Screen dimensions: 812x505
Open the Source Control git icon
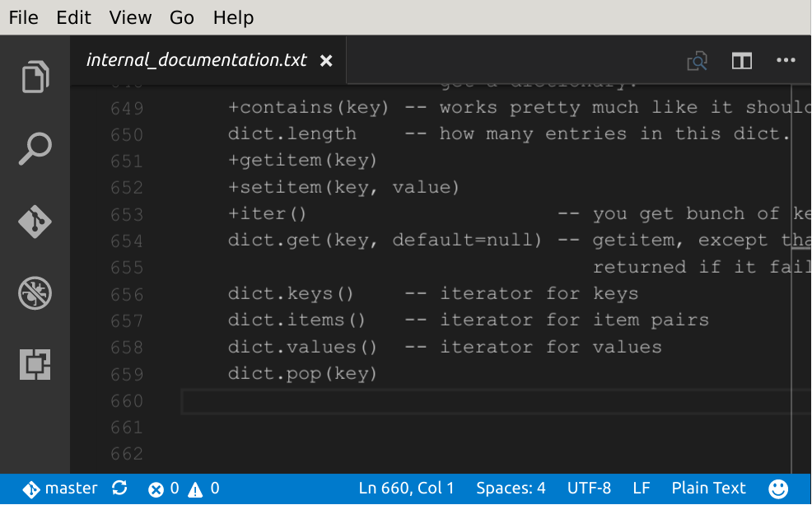tap(35, 222)
